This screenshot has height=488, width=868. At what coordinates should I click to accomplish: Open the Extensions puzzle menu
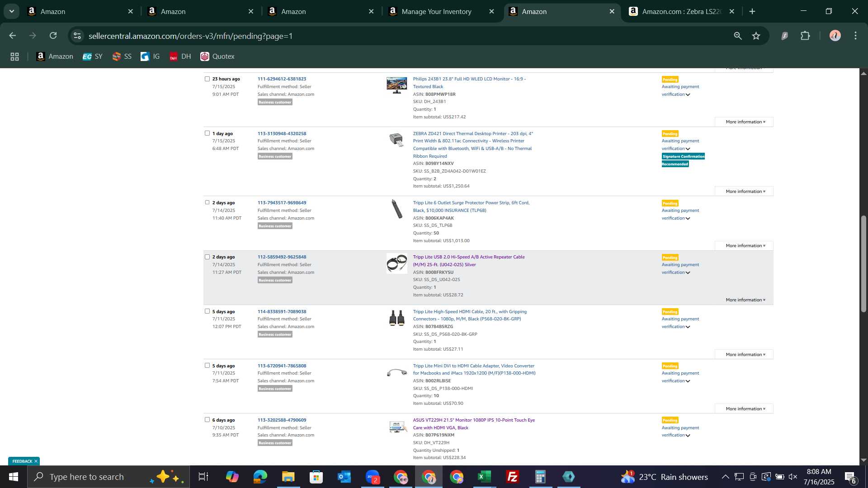click(x=805, y=36)
